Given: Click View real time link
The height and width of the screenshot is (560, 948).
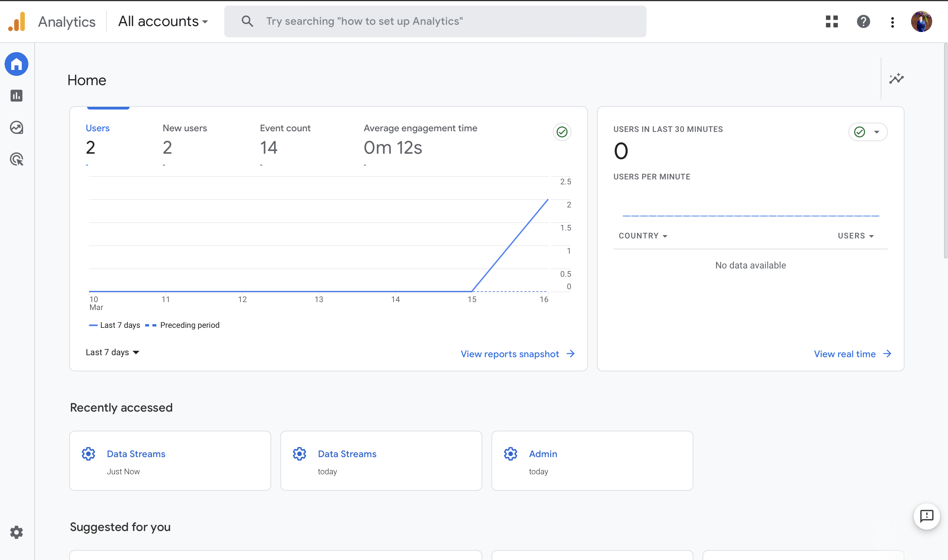Looking at the screenshot, I should 852,354.
